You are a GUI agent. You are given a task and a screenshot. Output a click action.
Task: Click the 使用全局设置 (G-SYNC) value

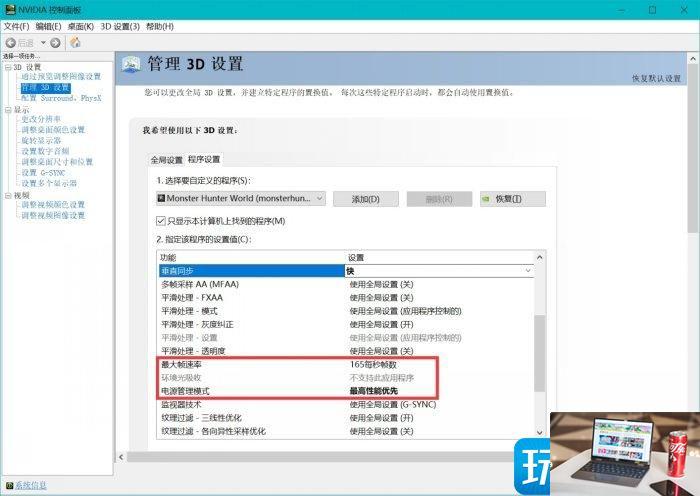coord(393,404)
